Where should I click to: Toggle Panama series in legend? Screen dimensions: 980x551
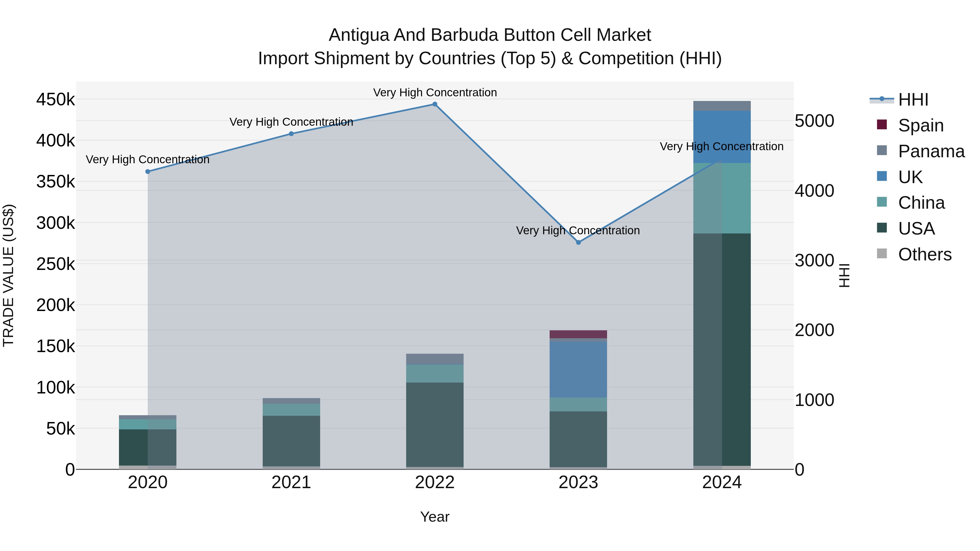click(x=921, y=151)
